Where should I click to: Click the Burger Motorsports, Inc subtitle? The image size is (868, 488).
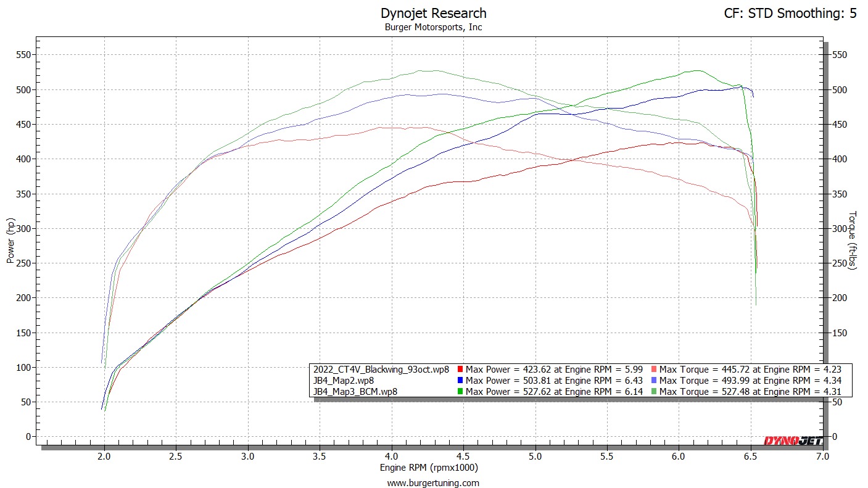coord(433,27)
